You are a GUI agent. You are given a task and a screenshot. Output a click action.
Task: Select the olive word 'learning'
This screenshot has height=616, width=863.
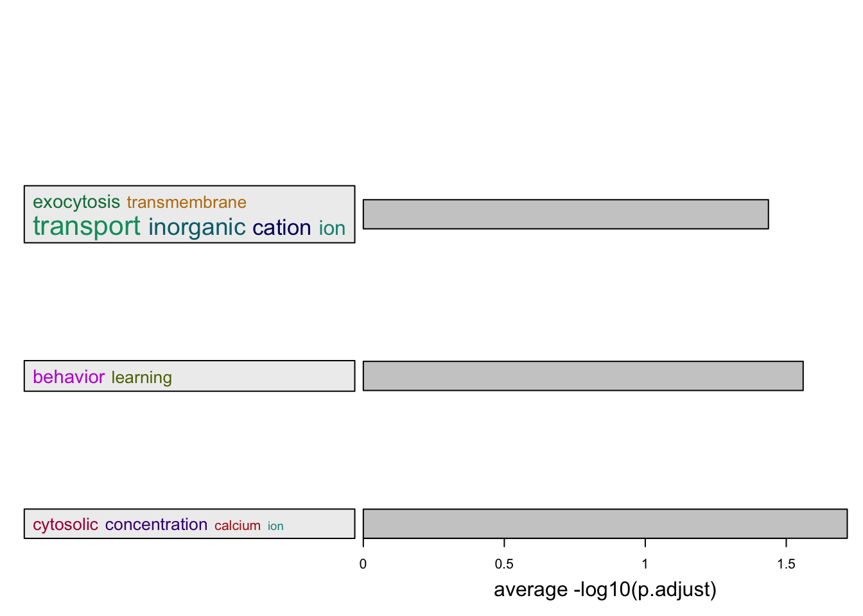[x=142, y=378]
